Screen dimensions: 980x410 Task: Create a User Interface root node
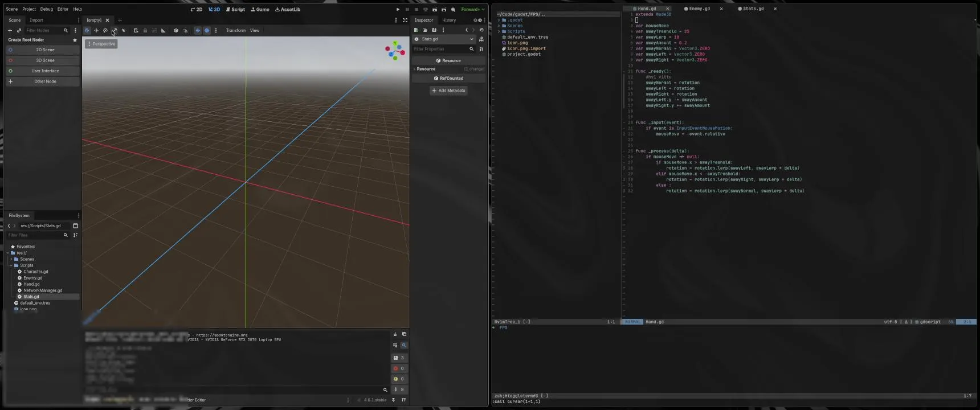pos(43,71)
